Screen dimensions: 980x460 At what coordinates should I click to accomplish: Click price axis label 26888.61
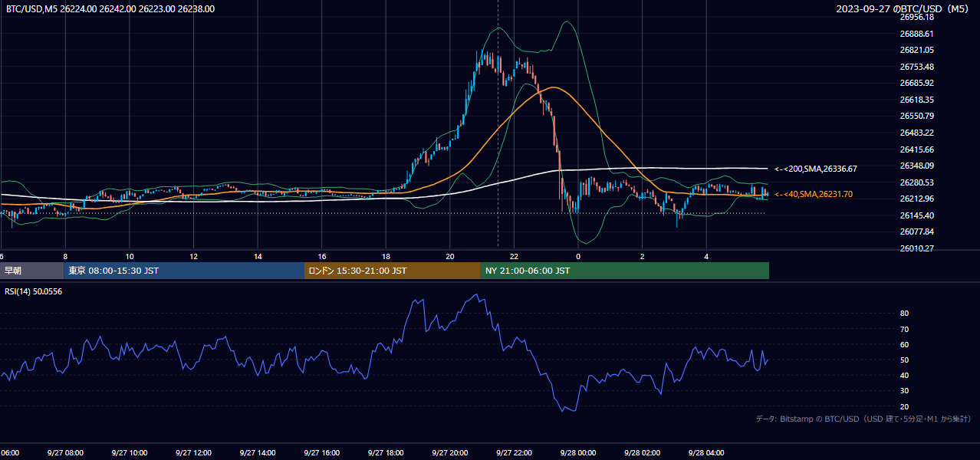[x=916, y=34]
